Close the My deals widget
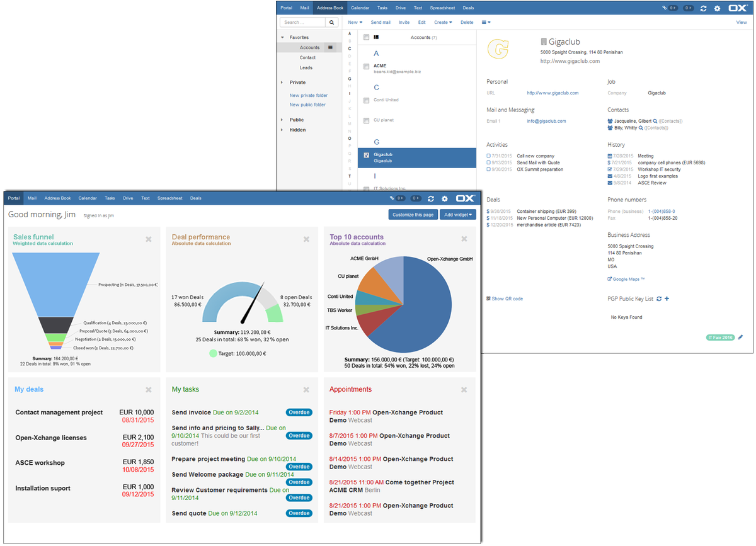756x546 pixels. click(149, 390)
